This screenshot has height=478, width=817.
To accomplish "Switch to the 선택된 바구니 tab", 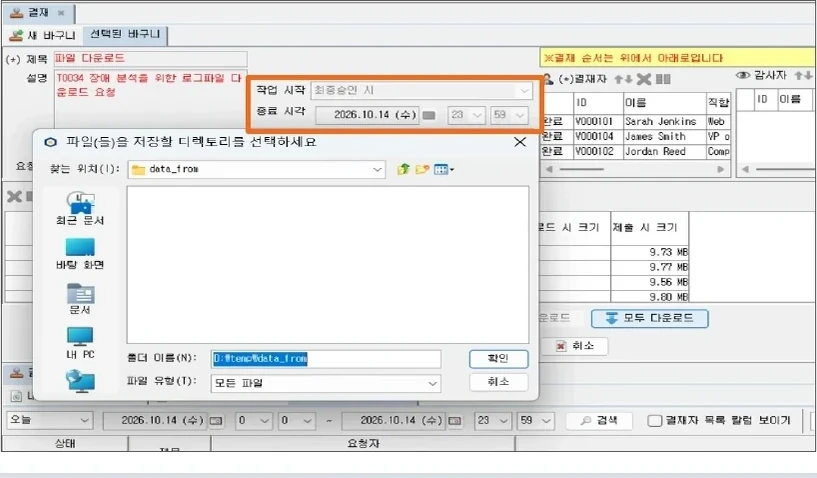I will coord(125,34).
